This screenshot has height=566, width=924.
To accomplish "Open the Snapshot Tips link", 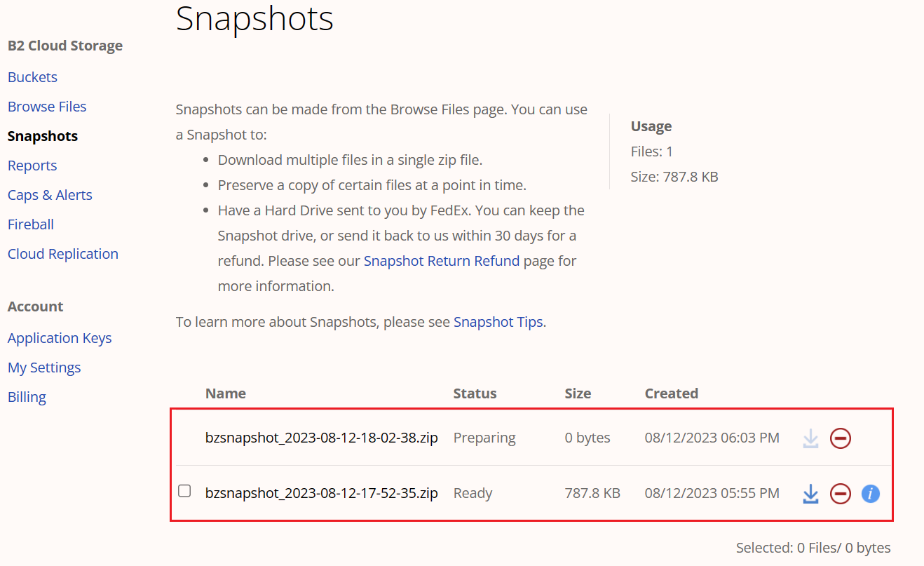I will click(x=498, y=322).
